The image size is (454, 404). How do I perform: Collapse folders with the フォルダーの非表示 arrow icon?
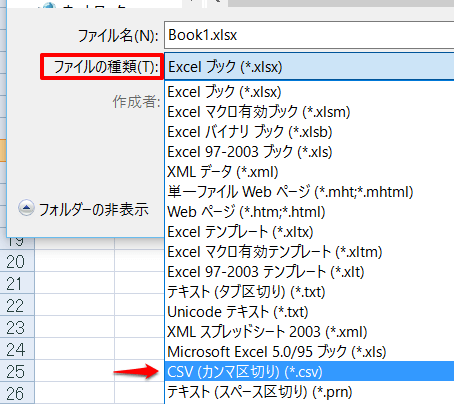click(x=26, y=208)
